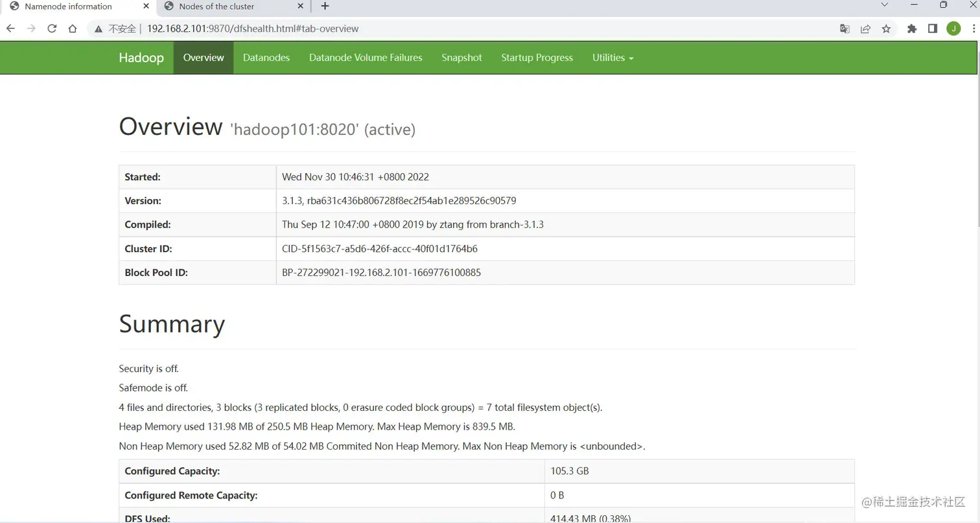Click the Block Pool ID label cell

198,273
